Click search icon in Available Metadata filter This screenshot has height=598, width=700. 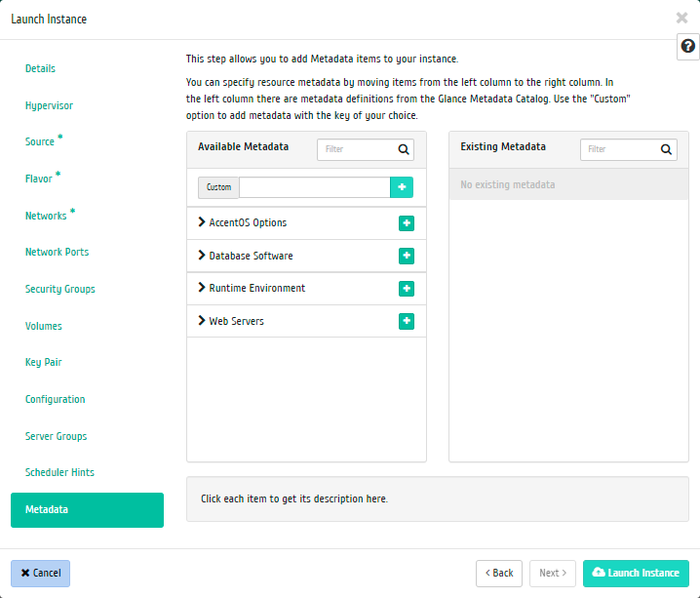pyautogui.click(x=404, y=149)
